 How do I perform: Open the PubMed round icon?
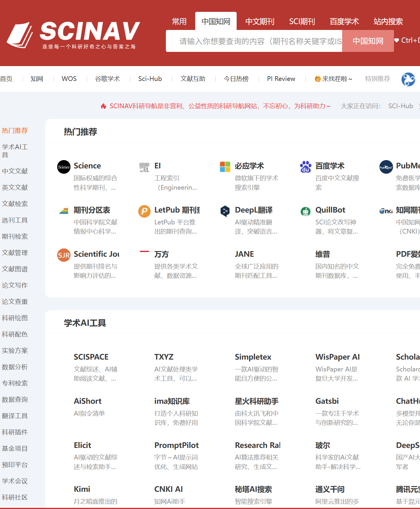[386, 167]
